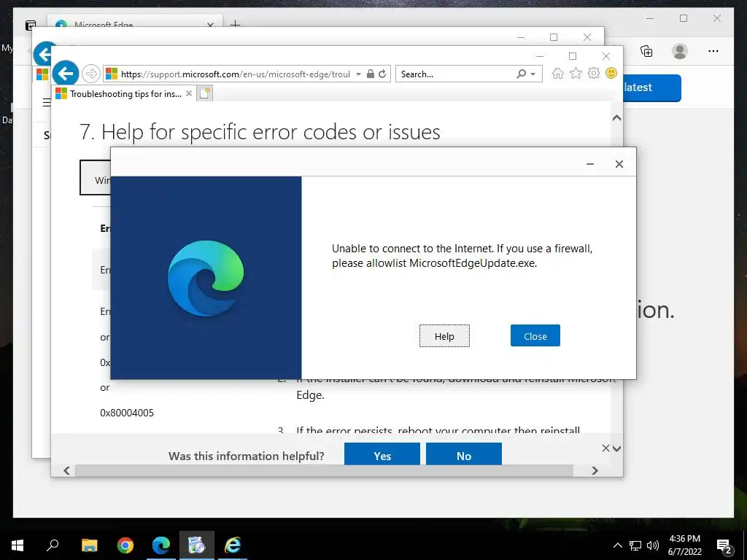Click the '0x80004005' error code text
Image resolution: width=747 pixels, height=560 pixels.
(x=127, y=413)
